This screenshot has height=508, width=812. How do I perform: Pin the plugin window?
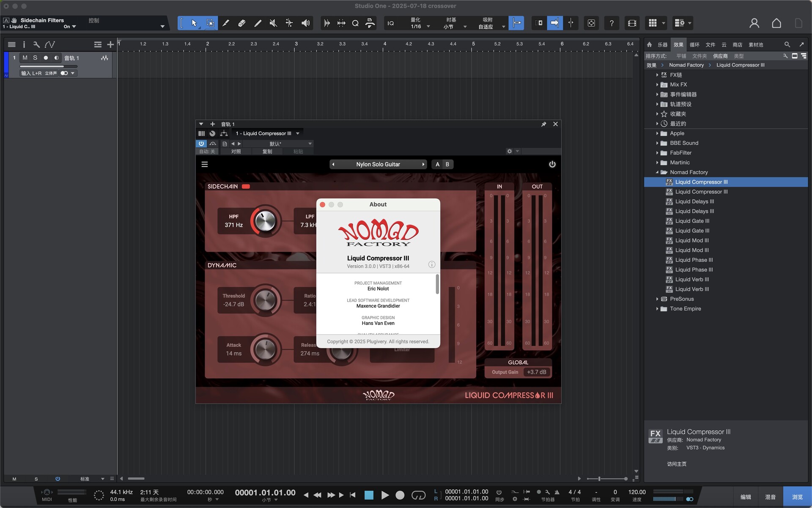tap(543, 124)
